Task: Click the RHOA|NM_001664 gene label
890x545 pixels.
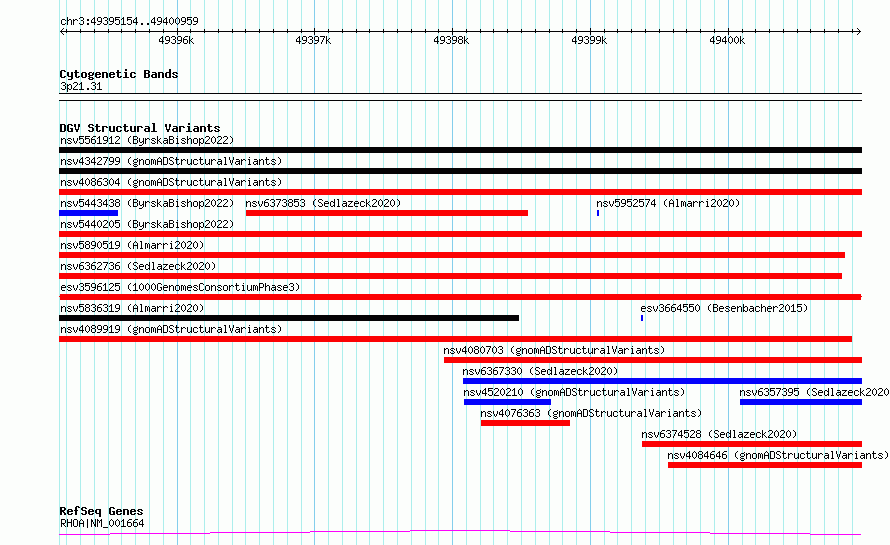Action: pos(102,523)
